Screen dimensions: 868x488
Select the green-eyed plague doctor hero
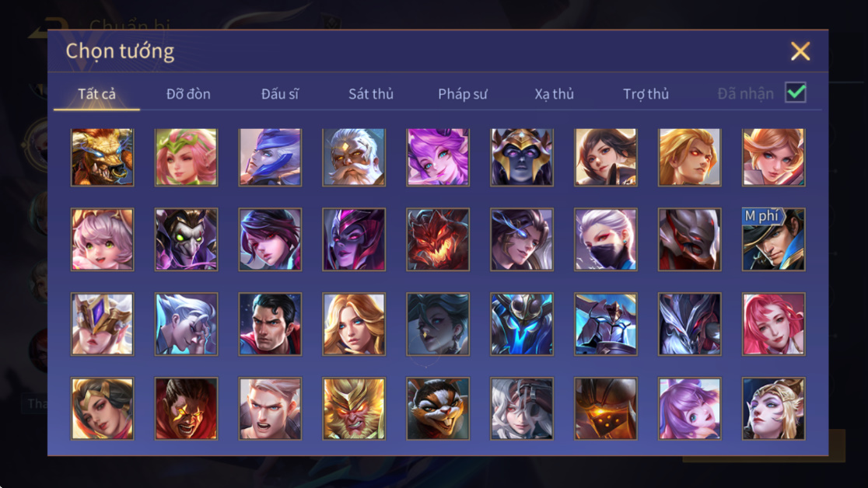(x=186, y=239)
